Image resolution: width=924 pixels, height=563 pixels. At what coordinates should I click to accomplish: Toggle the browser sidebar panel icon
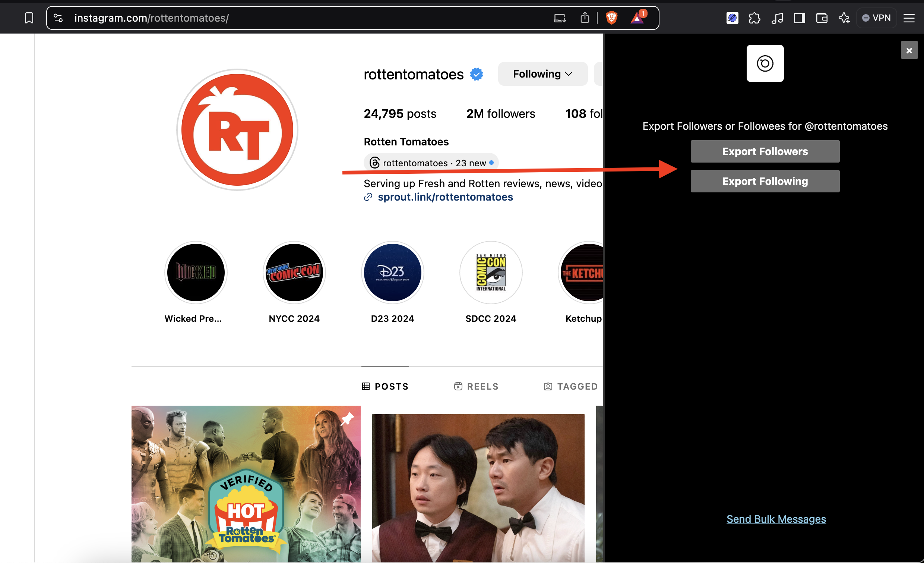[799, 18]
